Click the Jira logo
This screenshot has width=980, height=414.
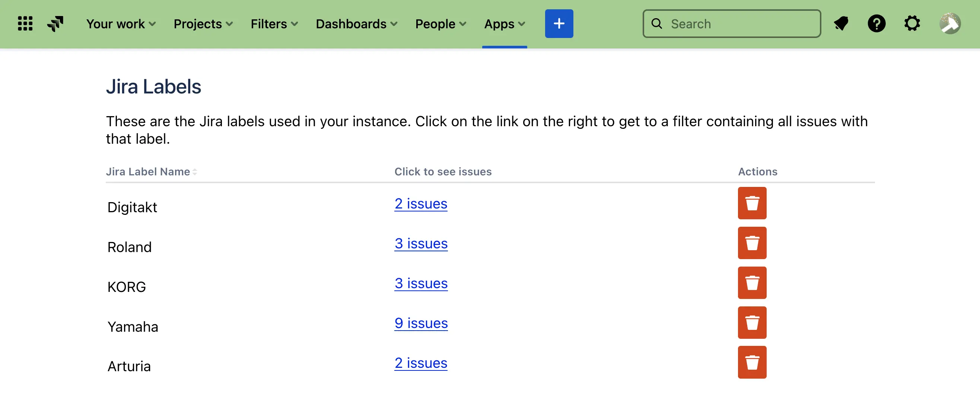click(54, 23)
